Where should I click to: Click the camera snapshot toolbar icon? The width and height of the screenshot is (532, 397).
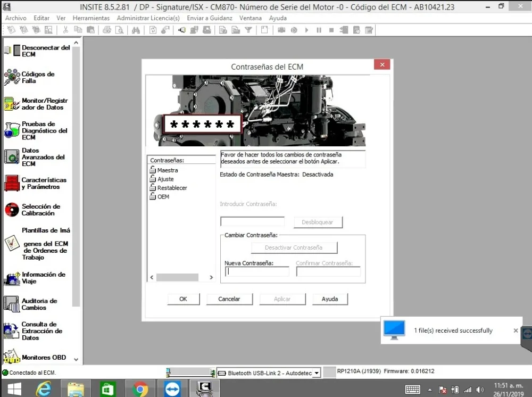coord(281,30)
